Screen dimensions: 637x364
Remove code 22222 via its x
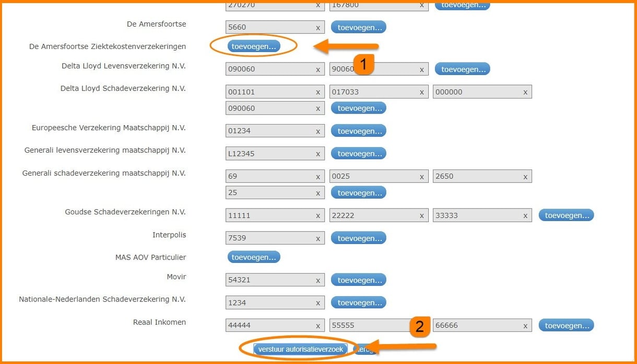coord(421,216)
